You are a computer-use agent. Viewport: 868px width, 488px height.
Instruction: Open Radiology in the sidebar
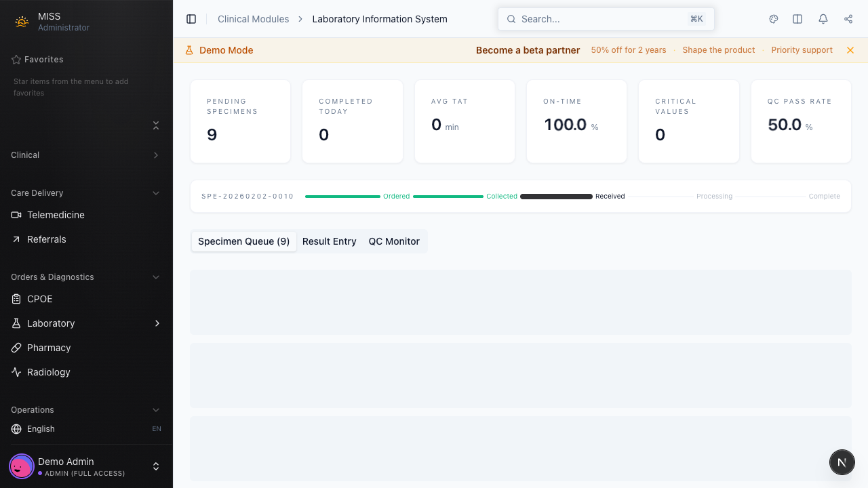(48, 372)
